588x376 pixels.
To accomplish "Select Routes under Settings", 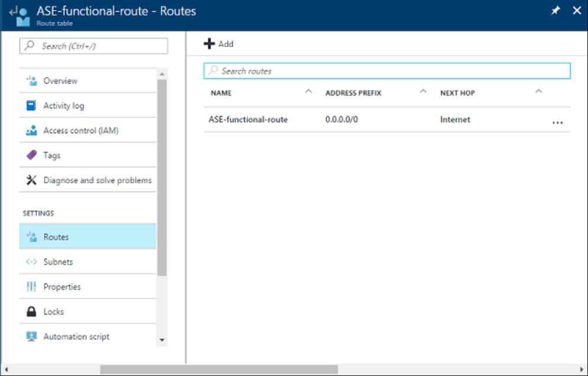I will click(x=88, y=237).
